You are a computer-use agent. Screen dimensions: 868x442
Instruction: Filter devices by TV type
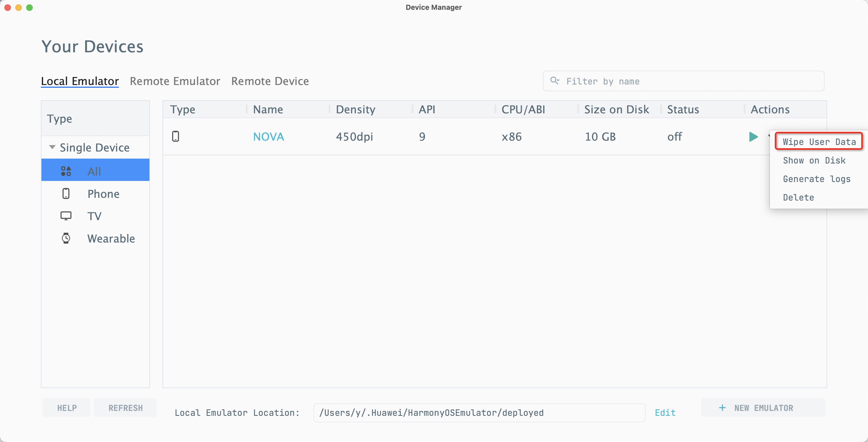click(95, 216)
